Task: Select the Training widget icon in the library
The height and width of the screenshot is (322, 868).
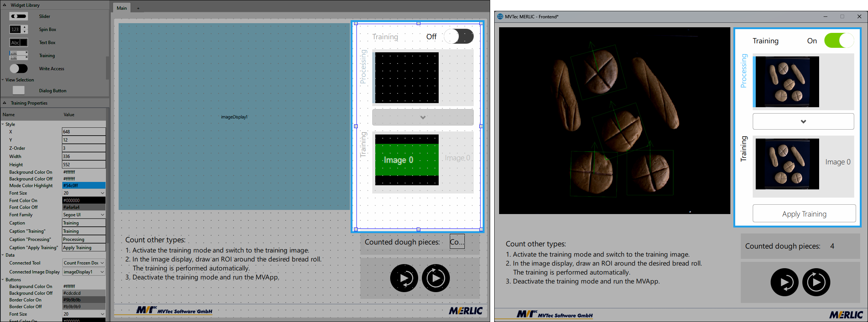Action: 19,56
